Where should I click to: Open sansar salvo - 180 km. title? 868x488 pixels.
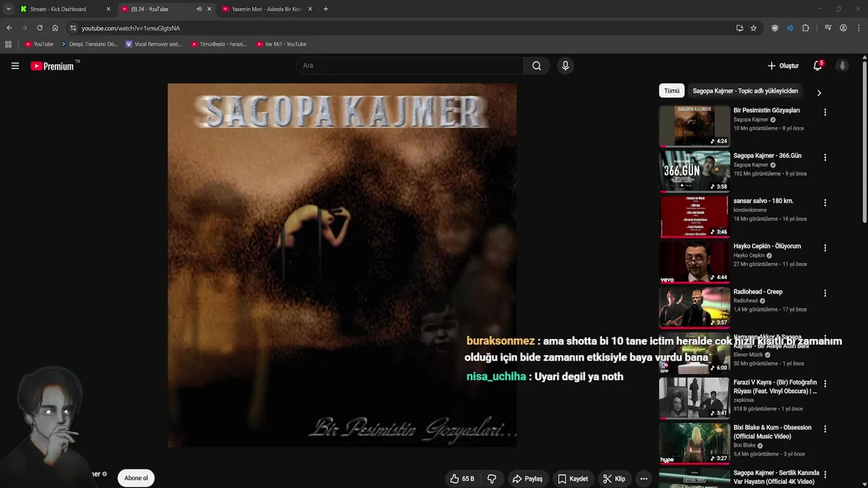tap(764, 201)
